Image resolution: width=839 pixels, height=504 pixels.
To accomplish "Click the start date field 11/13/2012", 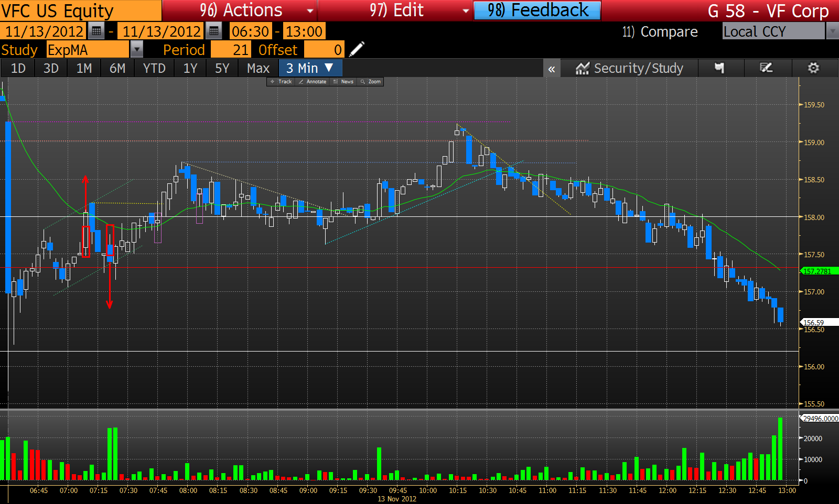I will (x=44, y=31).
